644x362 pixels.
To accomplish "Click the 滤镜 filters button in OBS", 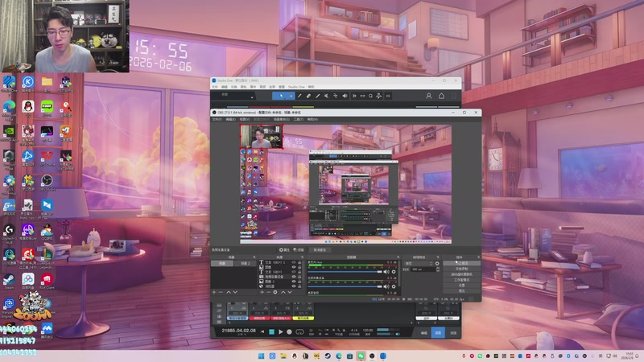I will pos(299,249).
